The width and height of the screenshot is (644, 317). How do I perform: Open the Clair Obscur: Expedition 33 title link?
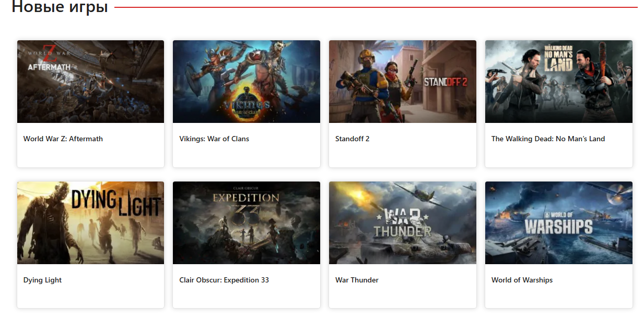click(x=224, y=280)
